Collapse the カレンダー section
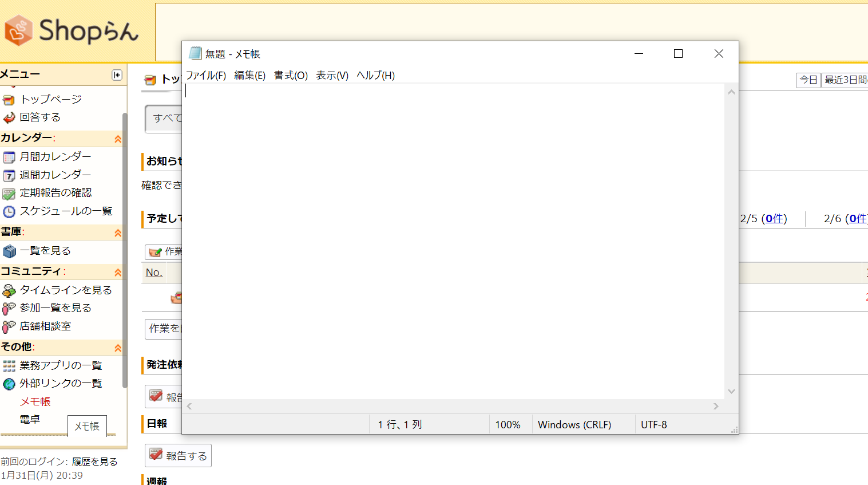Viewport: 868px width, 485px height. (118, 139)
